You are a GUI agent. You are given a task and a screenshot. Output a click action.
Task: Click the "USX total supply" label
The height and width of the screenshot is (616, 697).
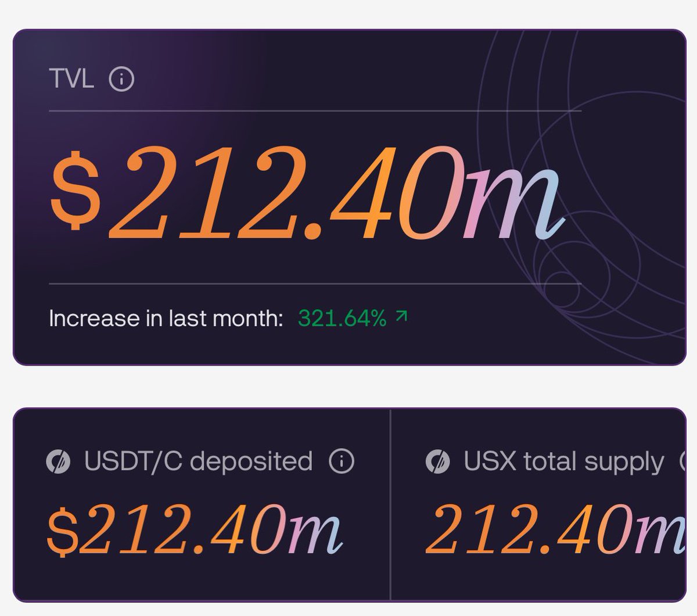coord(563,462)
